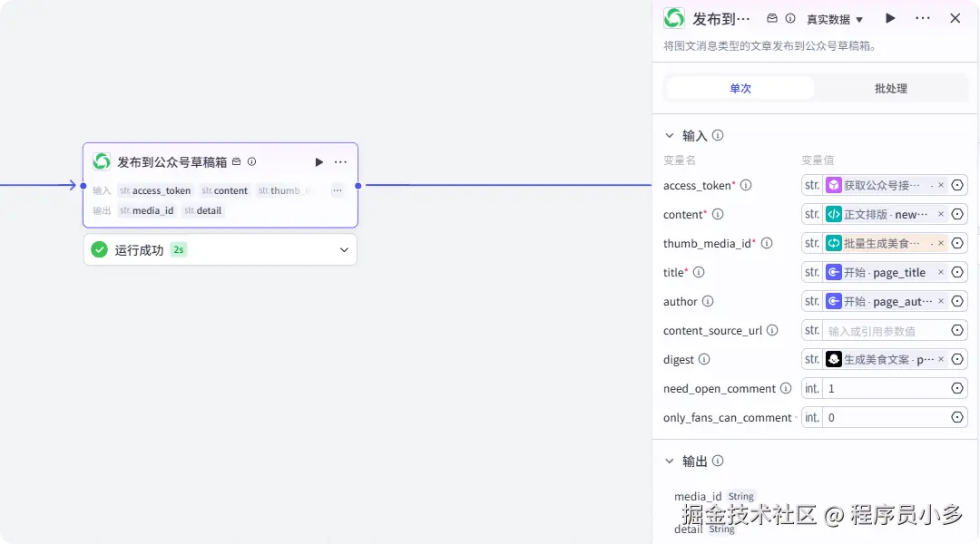
Task: Collapse the 输出 section
Action: point(670,461)
